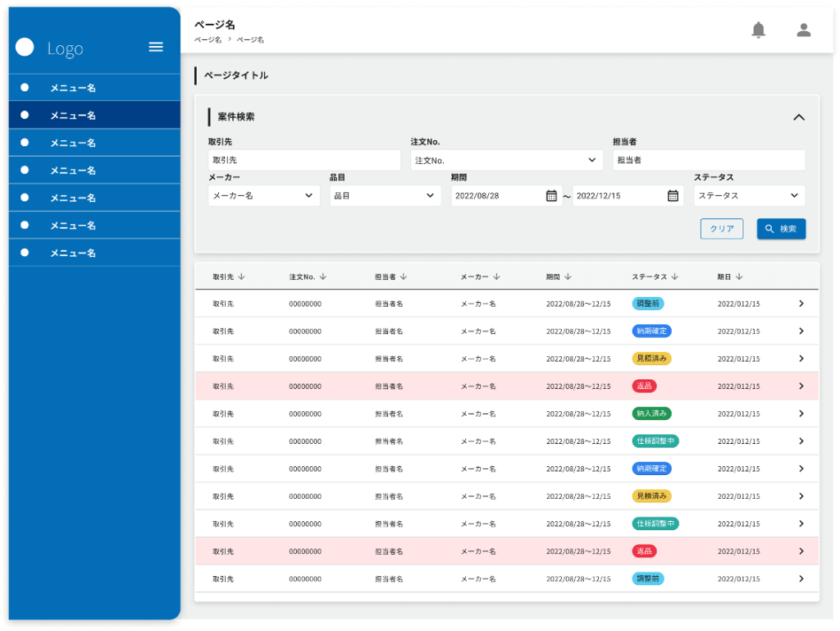Screen dimensions: 840x631
Task: Click the sort arrow next to 取引先 column
Action: (x=241, y=277)
